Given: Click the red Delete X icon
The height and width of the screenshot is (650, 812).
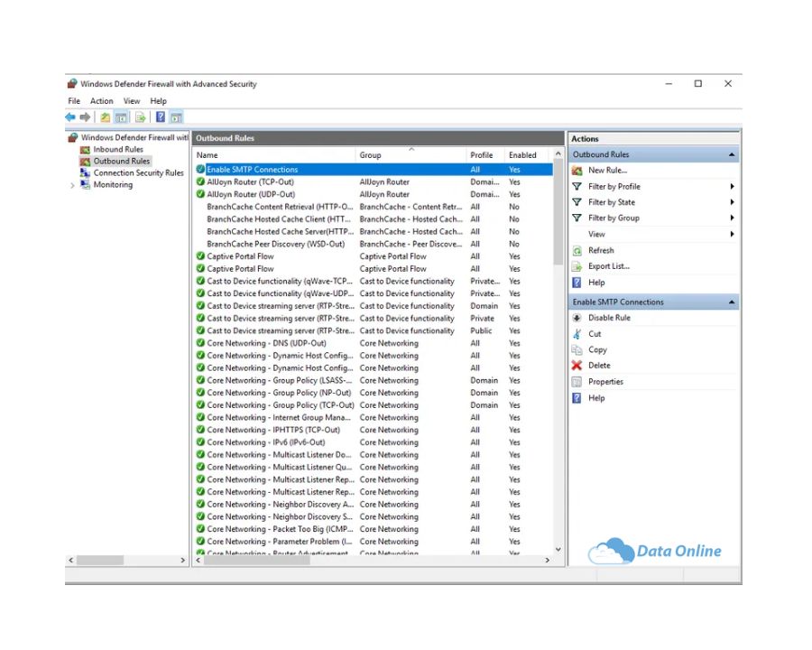Looking at the screenshot, I should pos(577,366).
